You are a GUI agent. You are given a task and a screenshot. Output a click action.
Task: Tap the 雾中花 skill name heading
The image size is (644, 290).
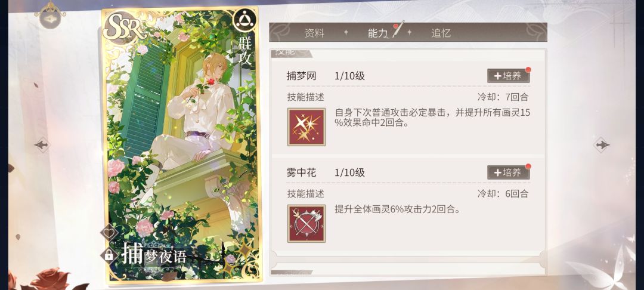(x=302, y=172)
